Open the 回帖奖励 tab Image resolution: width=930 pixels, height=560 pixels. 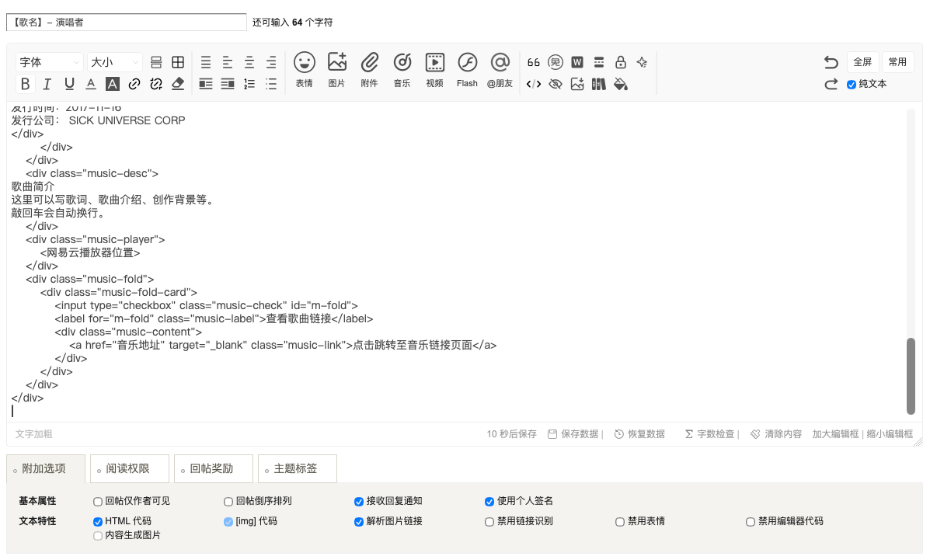pos(214,468)
